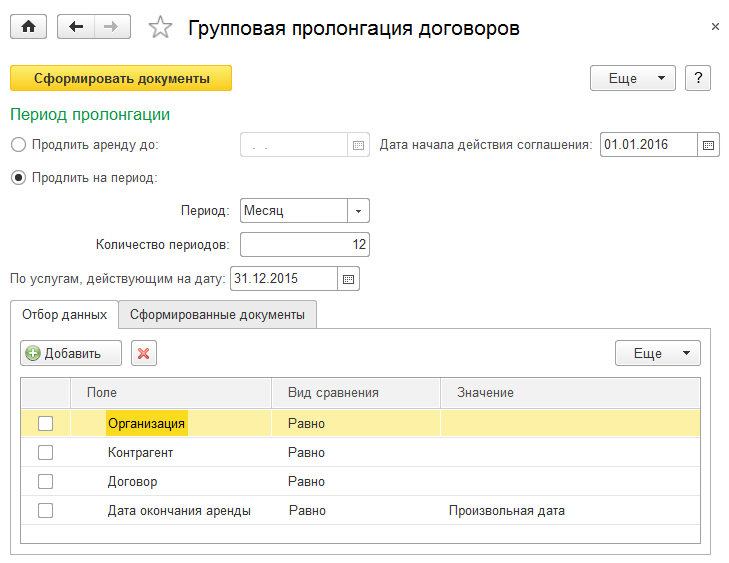Select the Договор field cell
The image size is (729, 563).
pos(171,481)
